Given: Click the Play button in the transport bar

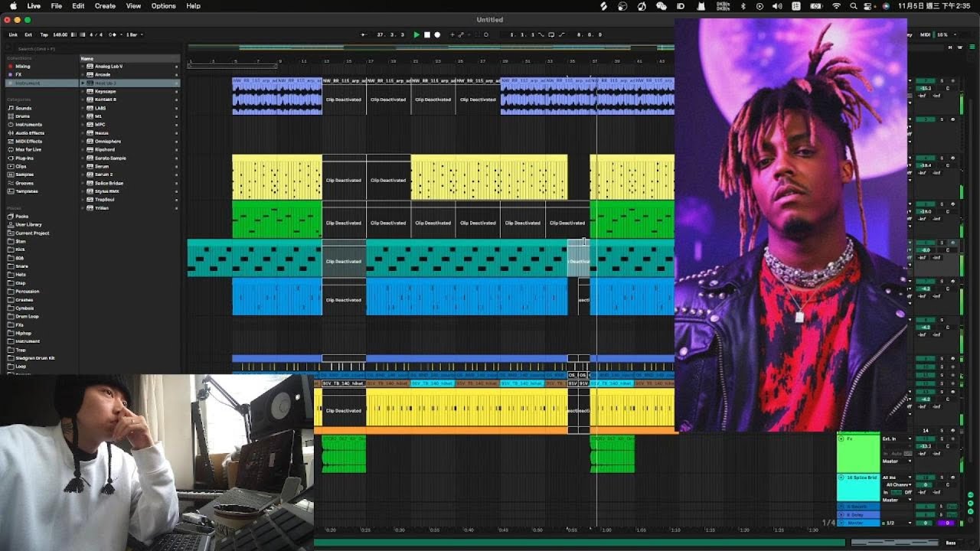Looking at the screenshot, I should (x=416, y=34).
